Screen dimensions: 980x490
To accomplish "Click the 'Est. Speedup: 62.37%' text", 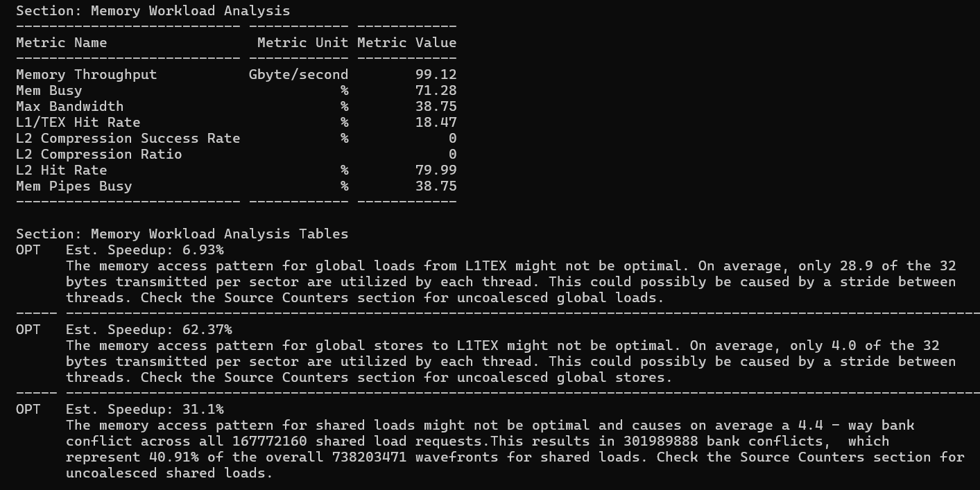I will (149, 330).
